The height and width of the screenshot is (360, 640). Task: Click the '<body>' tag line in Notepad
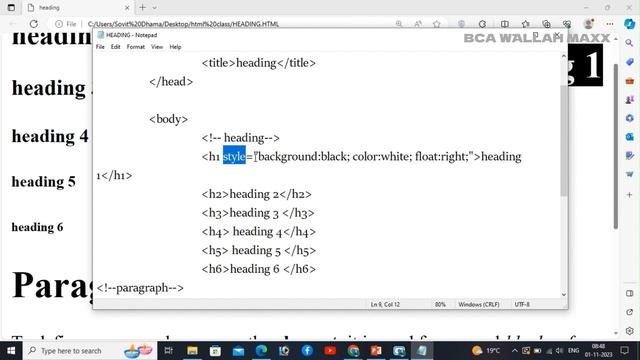(169, 119)
